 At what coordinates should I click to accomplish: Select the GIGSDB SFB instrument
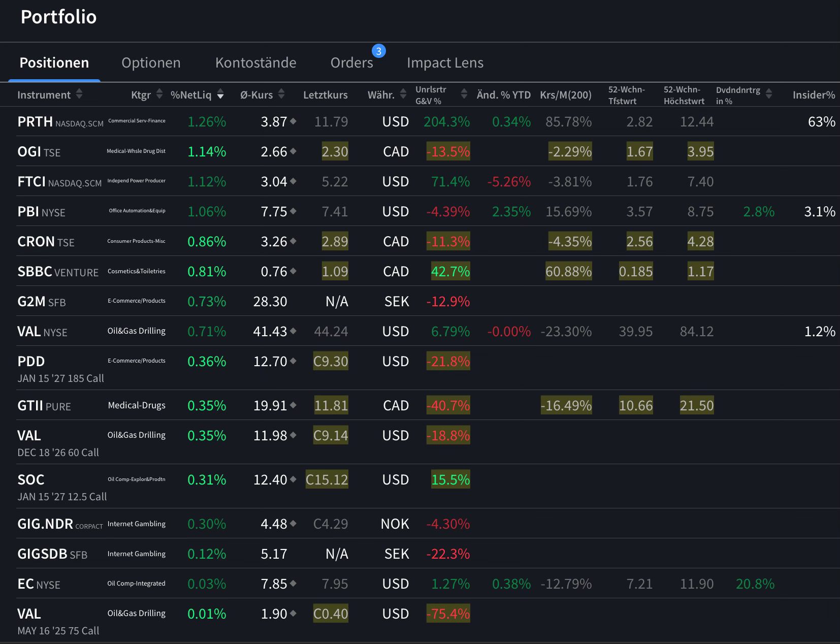coord(52,554)
